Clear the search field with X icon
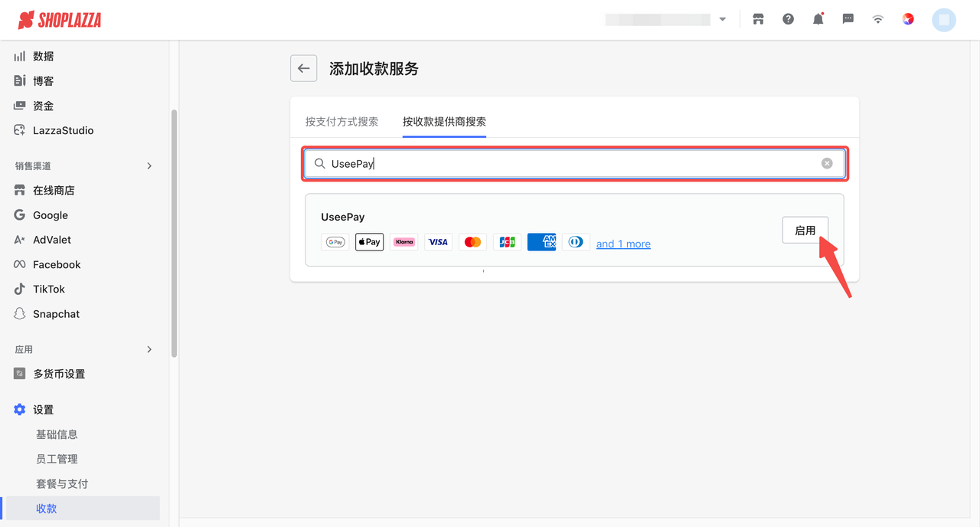Screen dimensions: 980x527 click(827, 163)
